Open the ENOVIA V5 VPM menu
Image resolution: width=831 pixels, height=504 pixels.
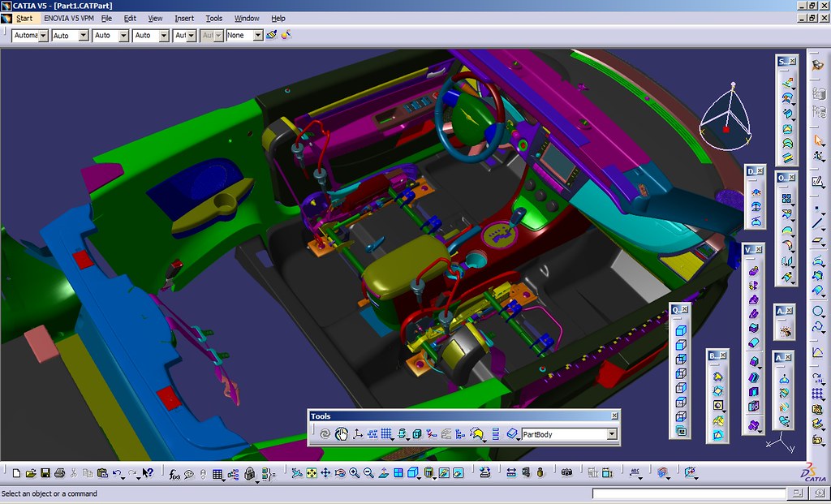pos(68,18)
